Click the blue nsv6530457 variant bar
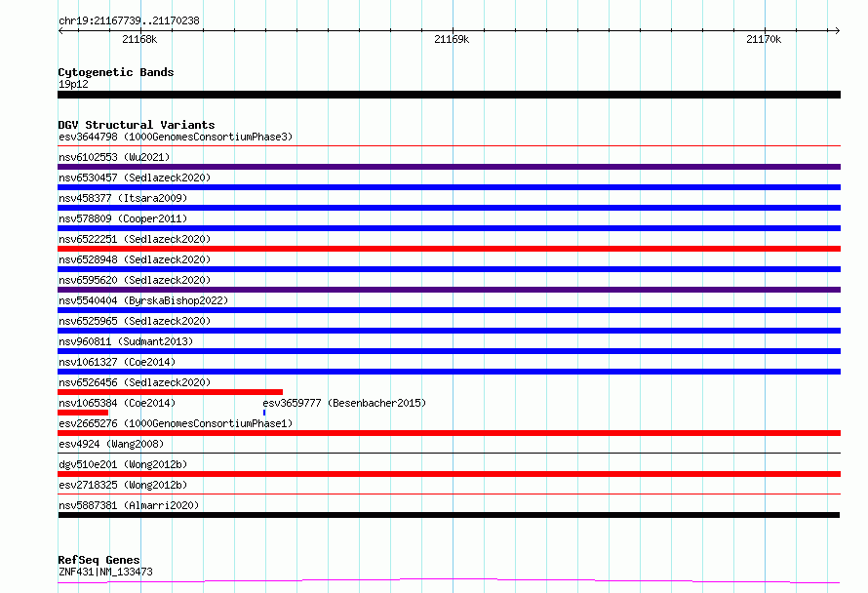The width and height of the screenshot is (868, 593). (449, 187)
